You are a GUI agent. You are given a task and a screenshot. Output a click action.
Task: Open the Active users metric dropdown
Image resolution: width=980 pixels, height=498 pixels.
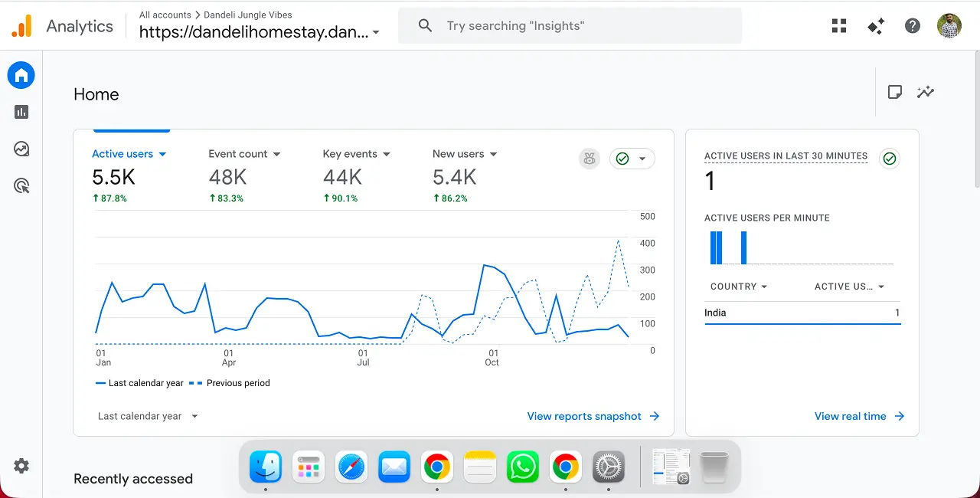click(129, 154)
